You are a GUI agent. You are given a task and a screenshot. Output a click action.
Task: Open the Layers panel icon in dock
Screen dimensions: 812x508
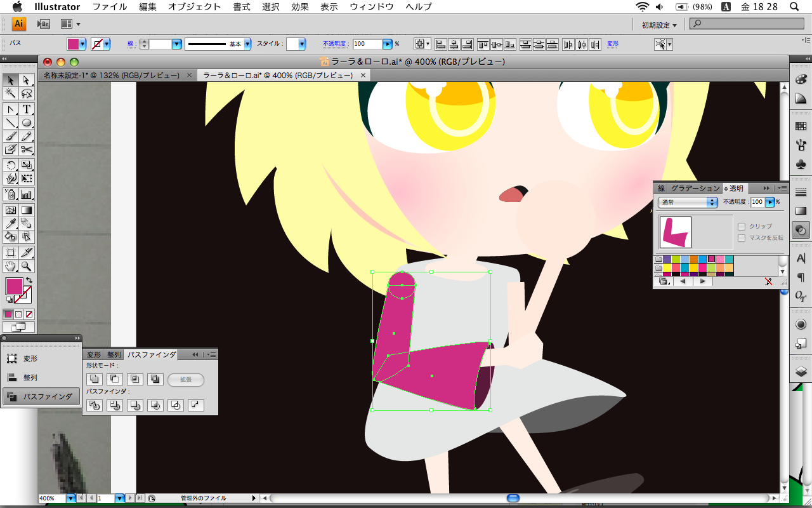pos(801,371)
